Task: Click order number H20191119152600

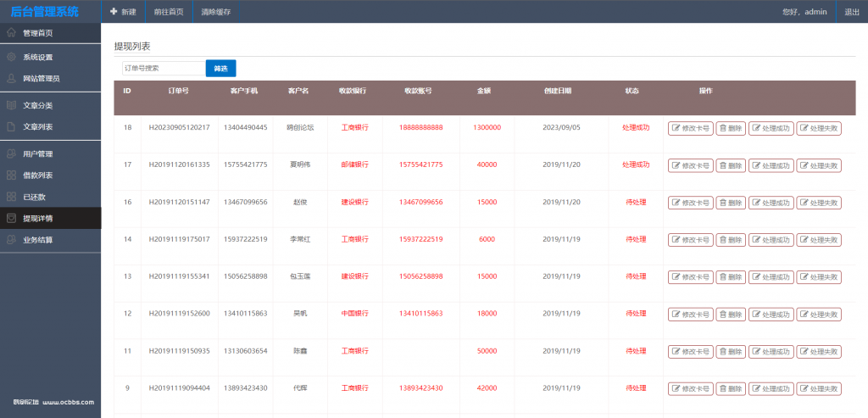Action: click(180, 314)
